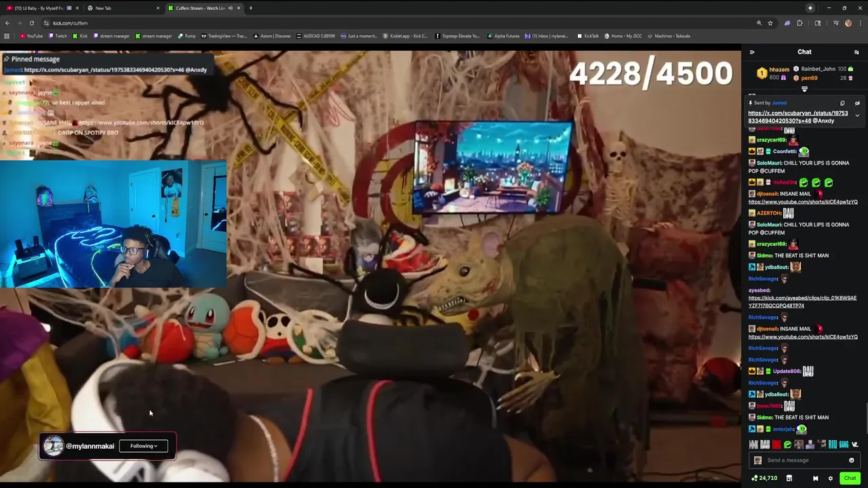Image resolution: width=868 pixels, height=488 pixels.
Task: Reload the page with the refresh icon
Action: [31, 23]
